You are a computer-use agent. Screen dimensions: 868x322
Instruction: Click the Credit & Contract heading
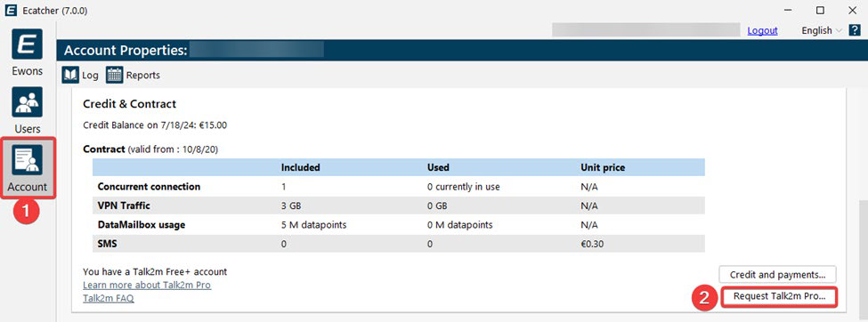point(130,104)
